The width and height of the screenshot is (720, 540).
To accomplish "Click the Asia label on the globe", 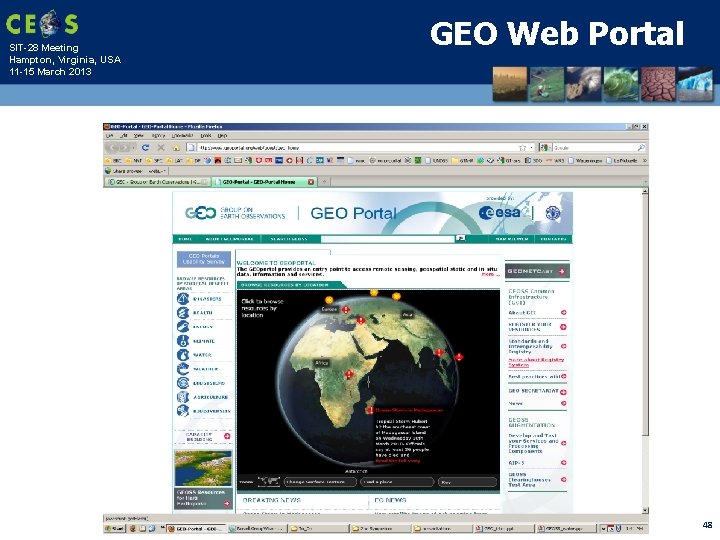I will tap(407, 315).
